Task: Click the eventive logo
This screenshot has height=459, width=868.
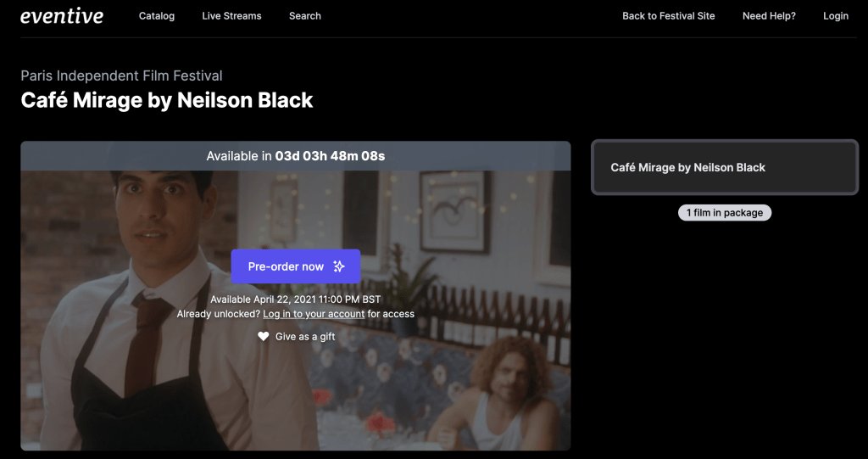Action: (61, 16)
